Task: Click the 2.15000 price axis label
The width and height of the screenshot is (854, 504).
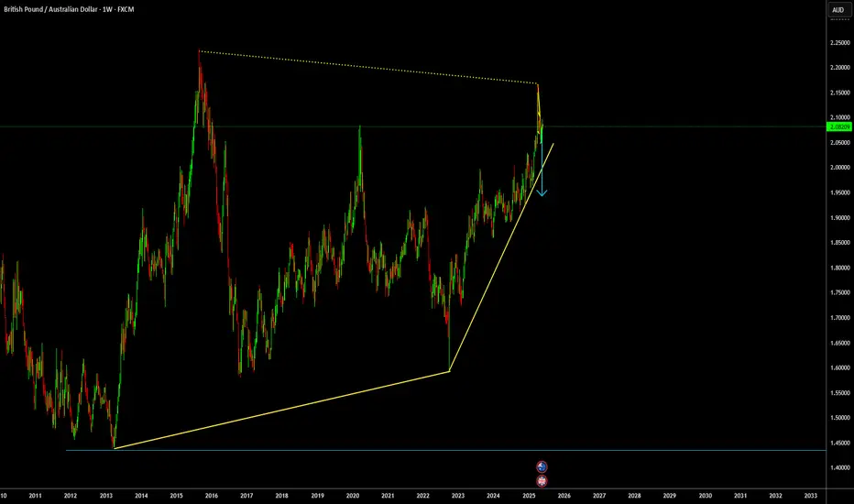Action: point(840,93)
